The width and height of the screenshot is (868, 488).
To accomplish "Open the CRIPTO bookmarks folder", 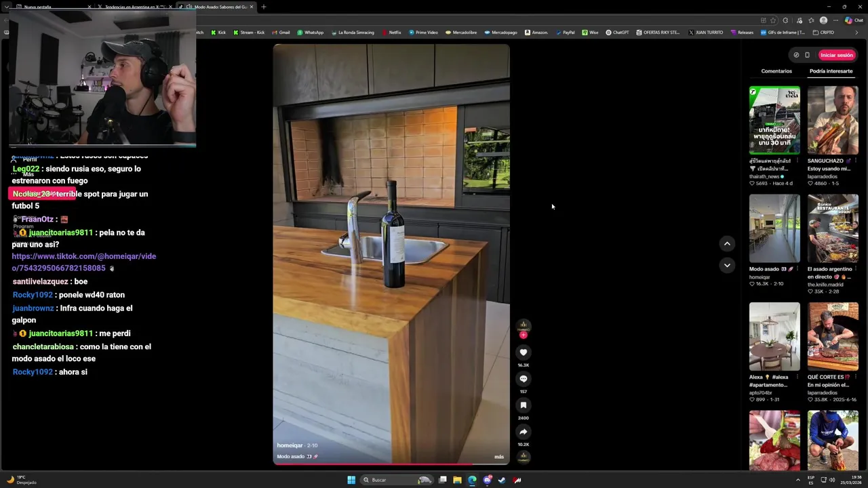I will [x=823, y=33].
